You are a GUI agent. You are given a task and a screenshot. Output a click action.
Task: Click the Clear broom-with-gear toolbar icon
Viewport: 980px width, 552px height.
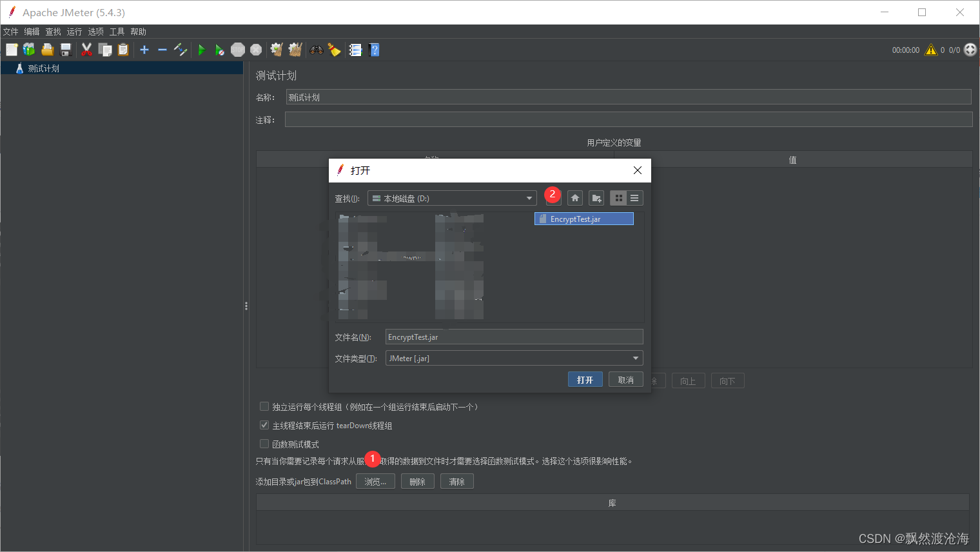tap(277, 50)
